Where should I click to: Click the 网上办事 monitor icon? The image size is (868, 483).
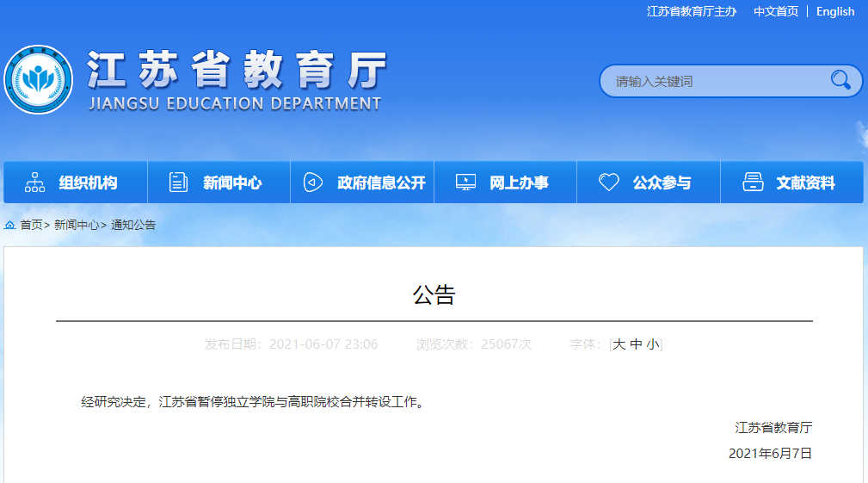465,183
